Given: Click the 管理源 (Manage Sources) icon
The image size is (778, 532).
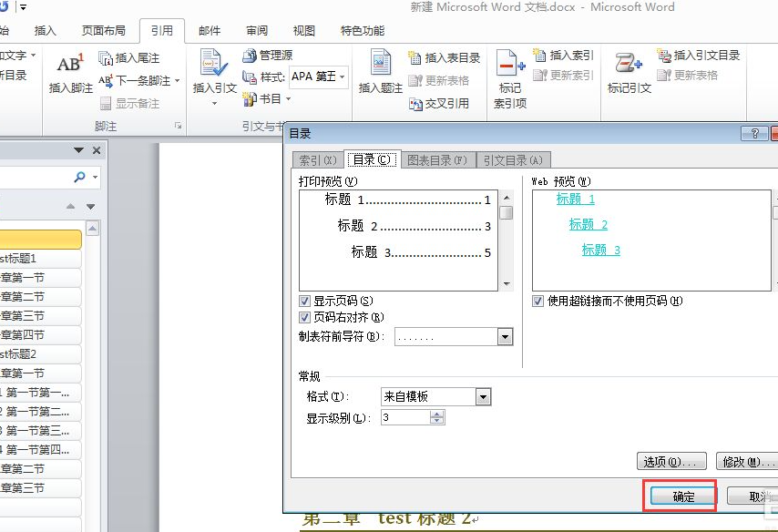Looking at the screenshot, I should (251, 56).
